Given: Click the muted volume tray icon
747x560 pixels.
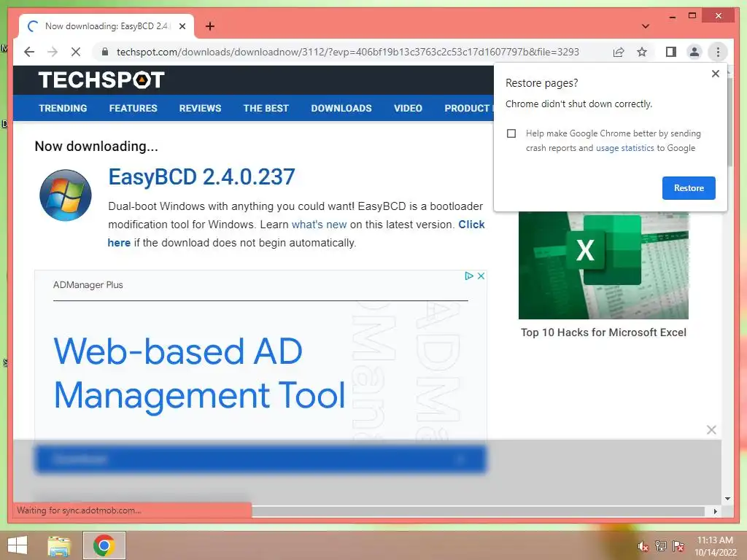Looking at the screenshot, I should click(643, 546).
